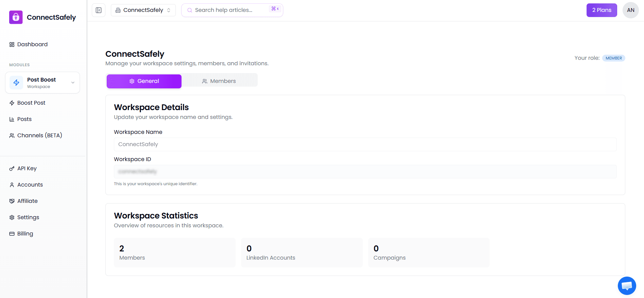Click the "Your role:" label

coord(587,58)
